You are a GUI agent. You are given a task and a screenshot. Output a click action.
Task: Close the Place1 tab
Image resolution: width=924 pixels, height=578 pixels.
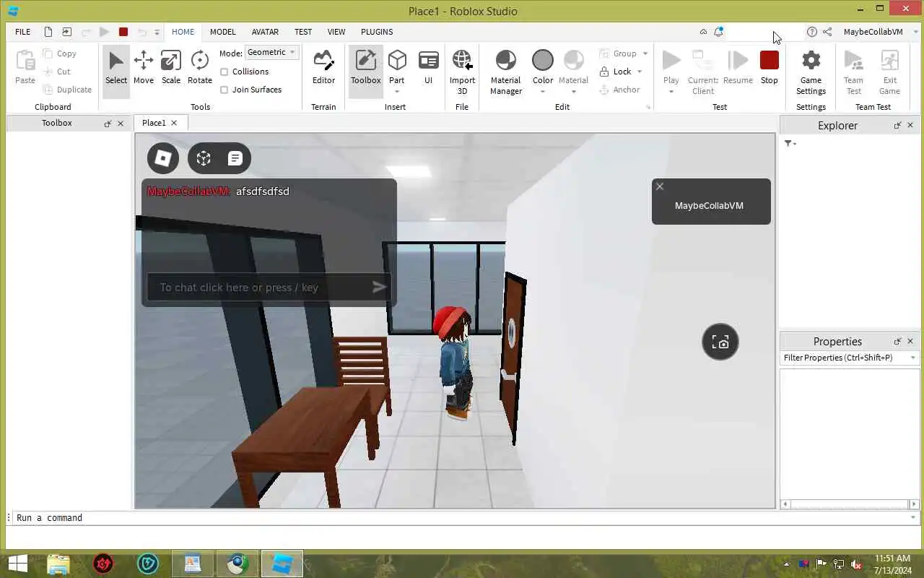pyautogui.click(x=174, y=123)
